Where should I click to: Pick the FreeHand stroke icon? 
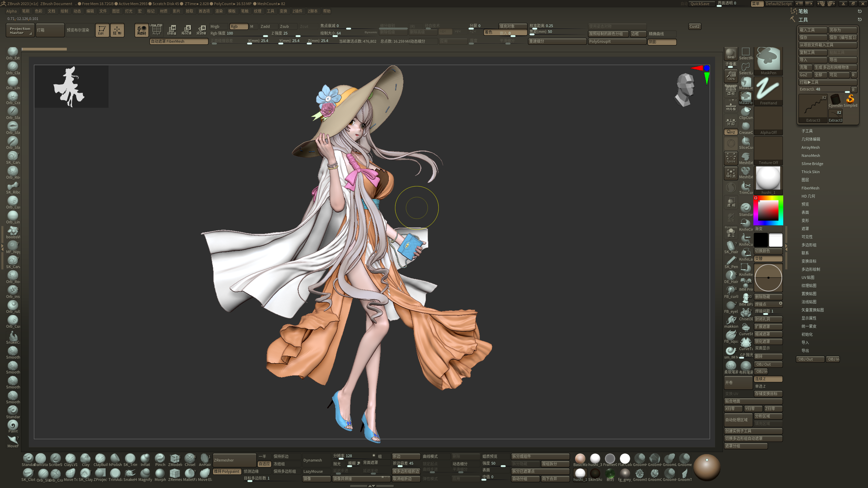[768, 90]
